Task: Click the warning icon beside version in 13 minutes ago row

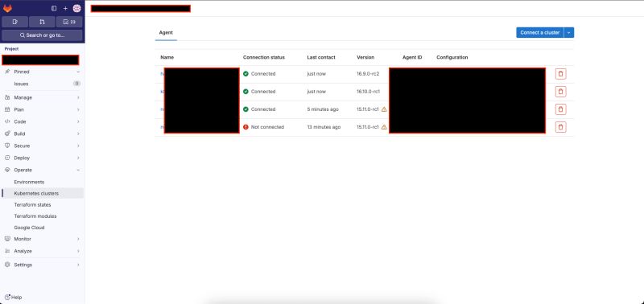Action: pos(384,127)
